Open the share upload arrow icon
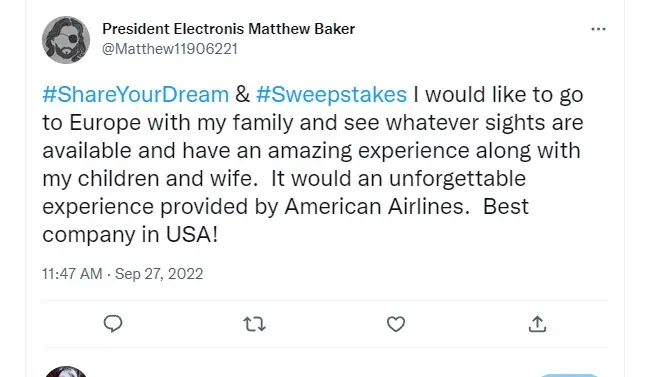The height and width of the screenshot is (377, 654). [x=537, y=324]
